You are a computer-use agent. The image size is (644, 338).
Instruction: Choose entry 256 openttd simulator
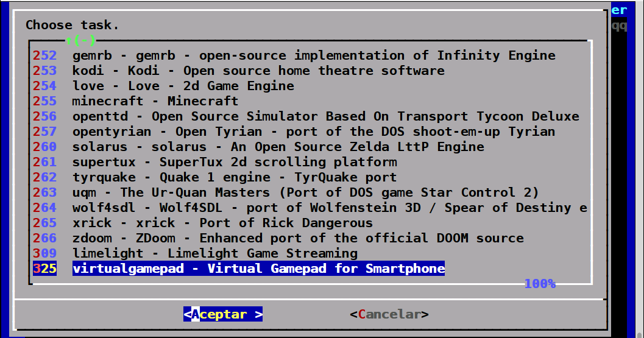pyautogui.click(x=306, y=116)
